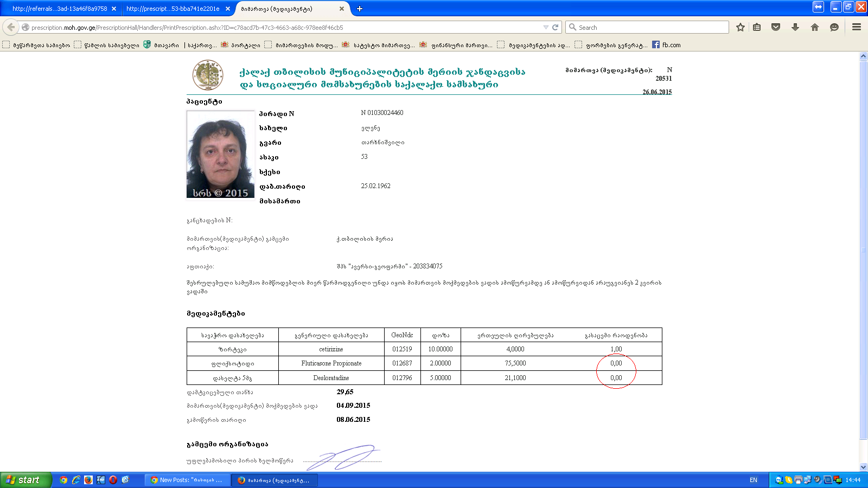The width and height of the screenshot is (868, 488).
Task: Click the Pocket save icon
Action: pyautogui.click(x=776, y=27)
